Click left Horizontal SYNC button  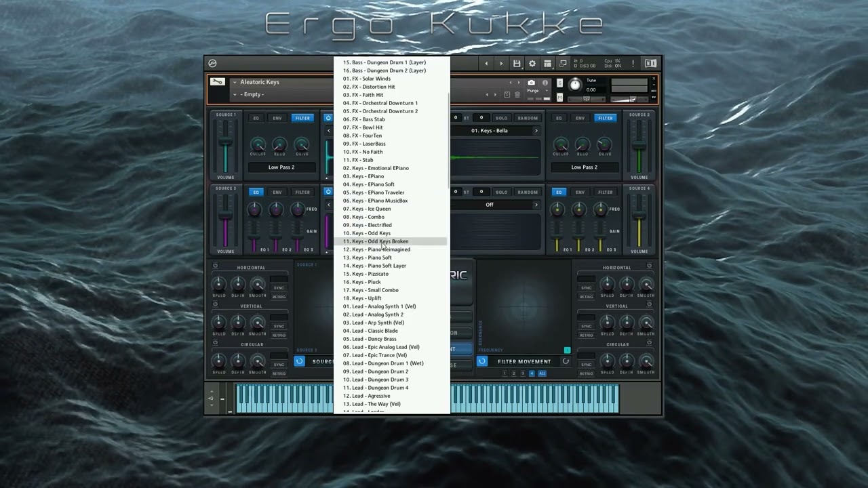[x=279, y=288]
